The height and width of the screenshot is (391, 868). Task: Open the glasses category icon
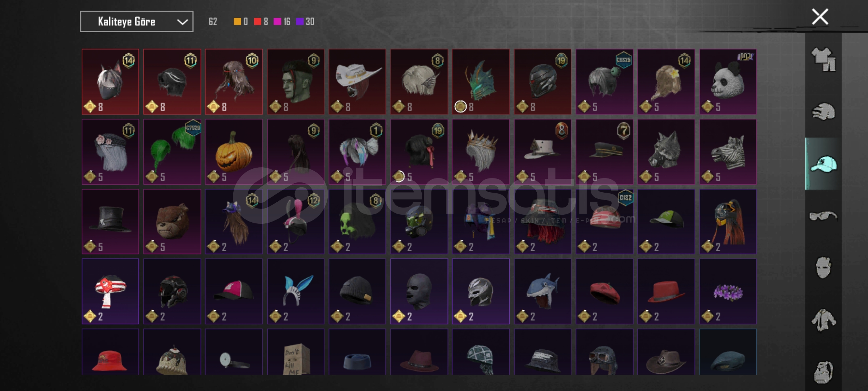pyautogui.click(x=823, y=216)
